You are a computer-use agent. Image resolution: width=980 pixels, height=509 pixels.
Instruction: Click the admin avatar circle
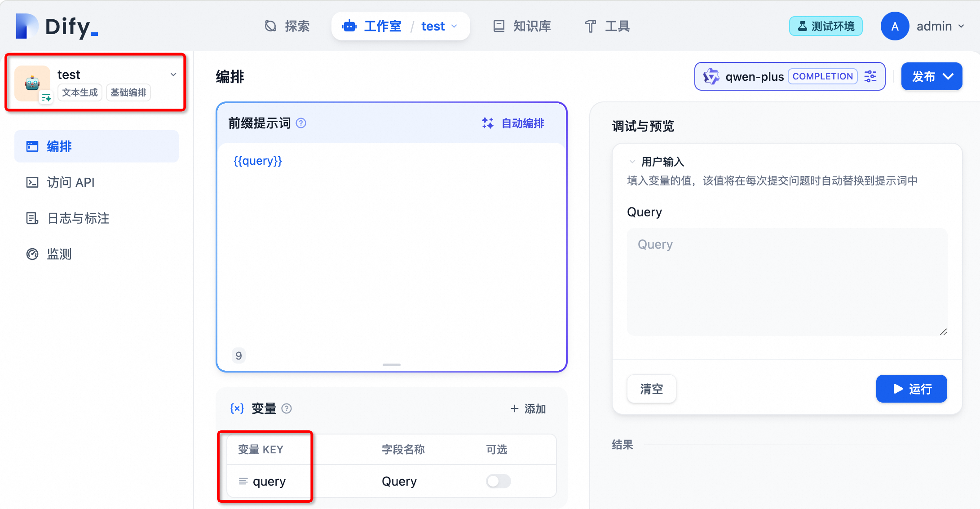click(894, 26)
